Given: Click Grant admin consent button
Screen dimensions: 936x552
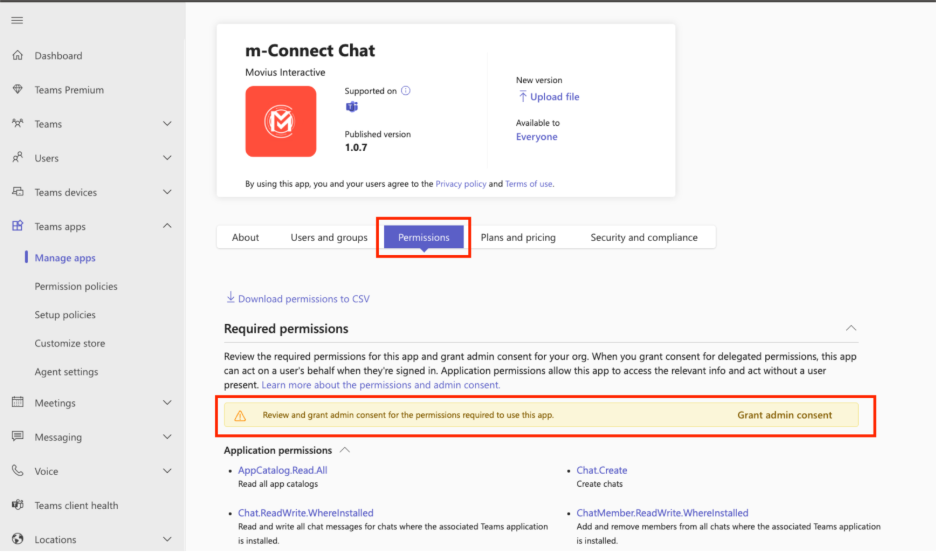Looking at the screenshot, I should click(784, 415).
